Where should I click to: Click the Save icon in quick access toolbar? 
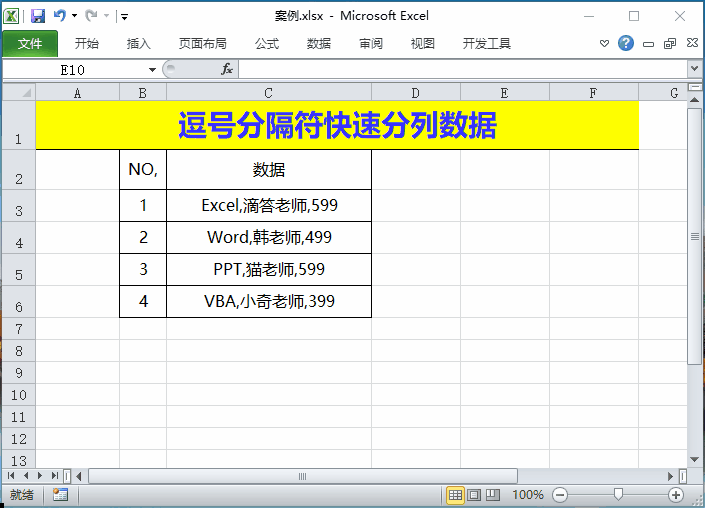coord(38,16)
